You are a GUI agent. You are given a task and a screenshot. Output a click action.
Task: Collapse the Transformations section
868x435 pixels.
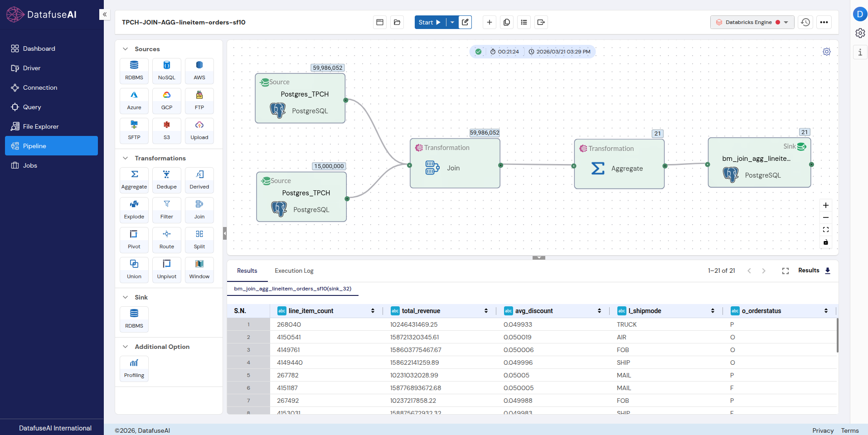pyautogui.click(x=125, y=158)
